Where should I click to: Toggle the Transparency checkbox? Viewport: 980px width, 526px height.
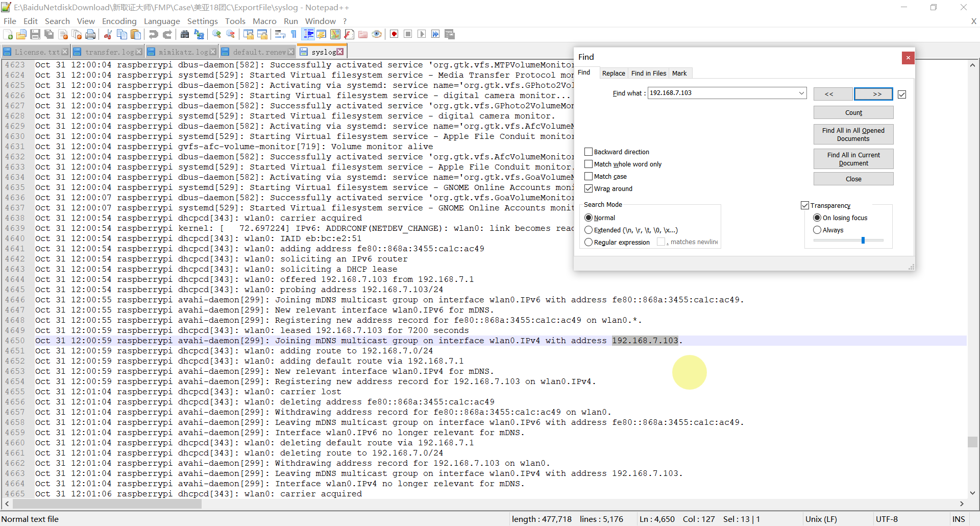[x=805, y=205]
